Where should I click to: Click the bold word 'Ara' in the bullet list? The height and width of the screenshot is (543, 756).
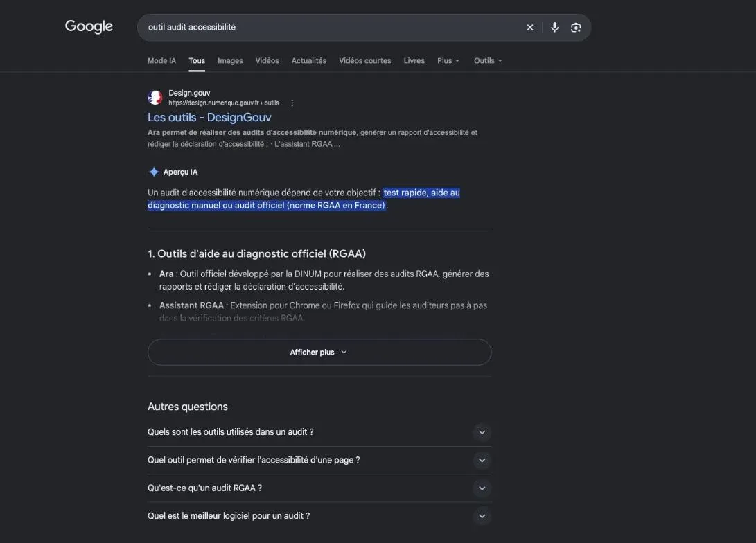tap(166, 274)
